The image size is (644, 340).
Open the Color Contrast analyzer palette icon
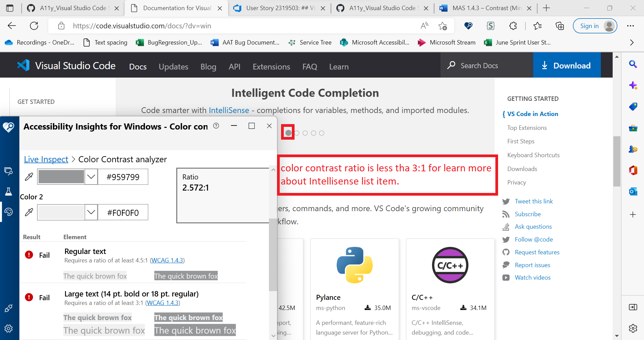tap(9, 211)
